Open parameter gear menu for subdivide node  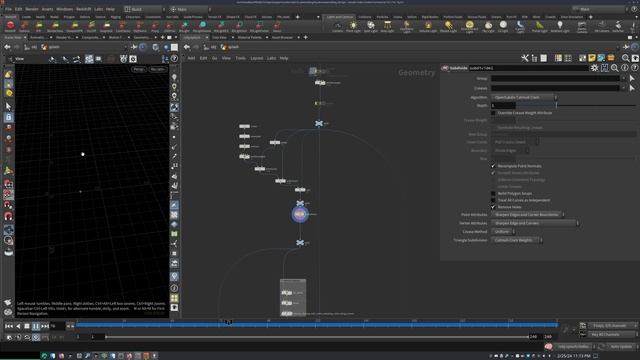coord(595,68)
